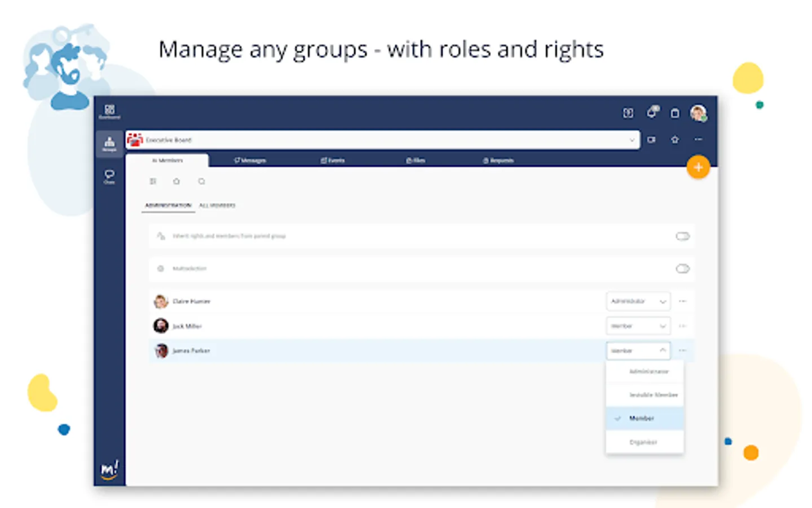Open the user profile avatar

coord(699,113)
